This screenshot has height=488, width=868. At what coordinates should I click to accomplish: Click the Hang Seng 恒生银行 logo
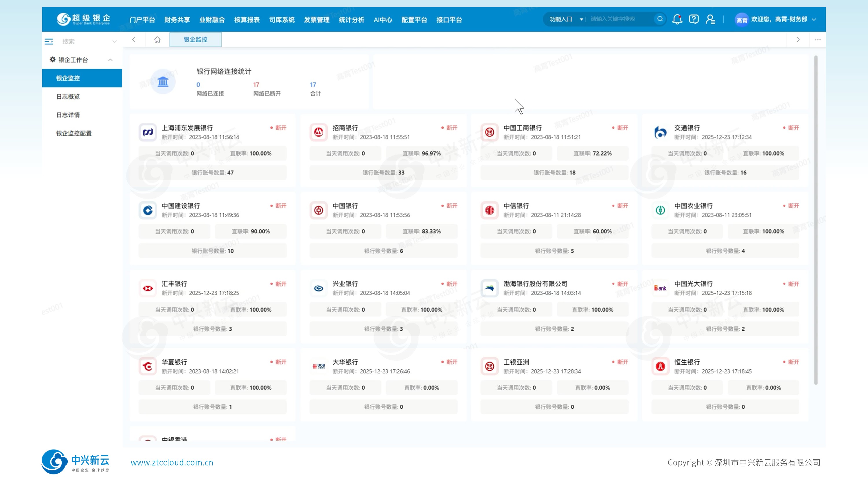click(x=660, y=367)
